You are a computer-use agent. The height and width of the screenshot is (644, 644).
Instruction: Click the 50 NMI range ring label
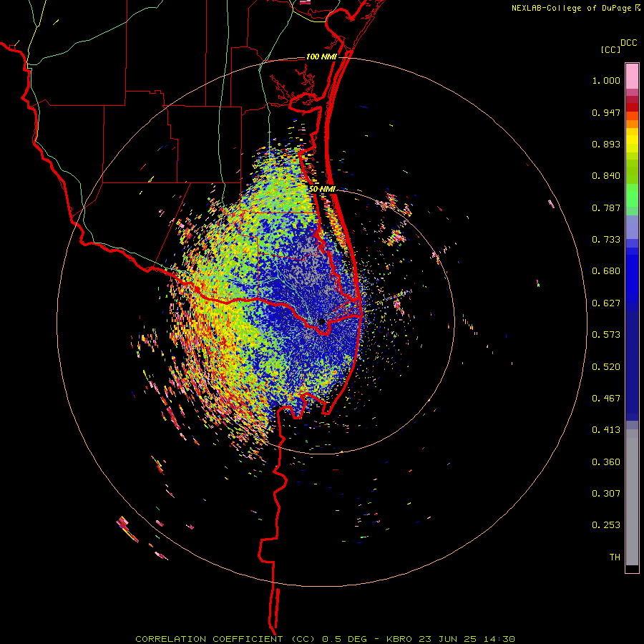tap(322, 190)
